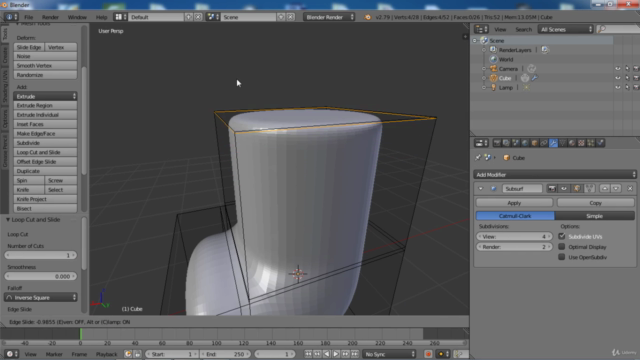
Task: Open the Texture properties tab icon
Action: click(x=581, y=143)
